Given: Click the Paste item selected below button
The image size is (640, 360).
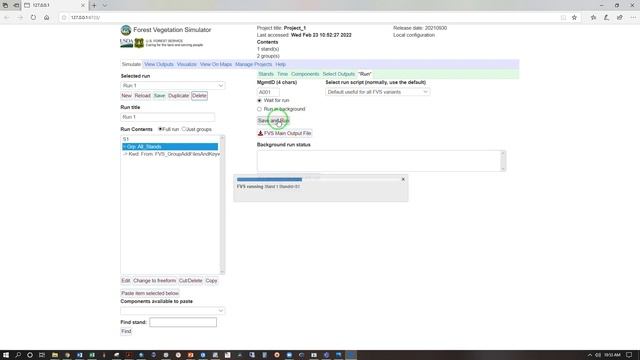Looking at the screenshot, I should coord(150,293).
